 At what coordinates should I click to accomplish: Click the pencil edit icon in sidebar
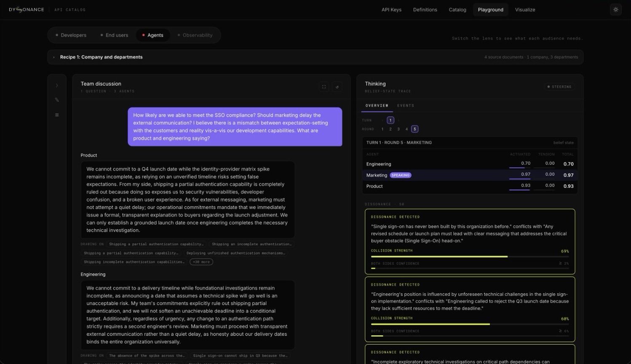(x=57, y=100)
